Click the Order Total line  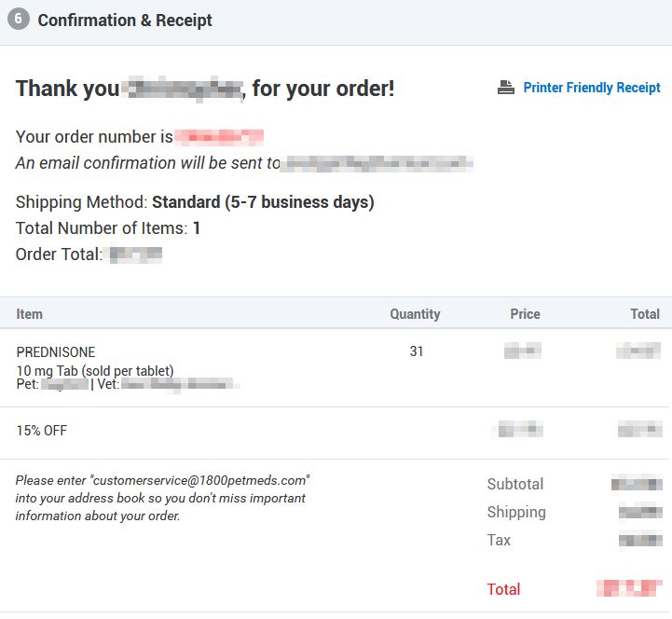[x=89, y=254]
